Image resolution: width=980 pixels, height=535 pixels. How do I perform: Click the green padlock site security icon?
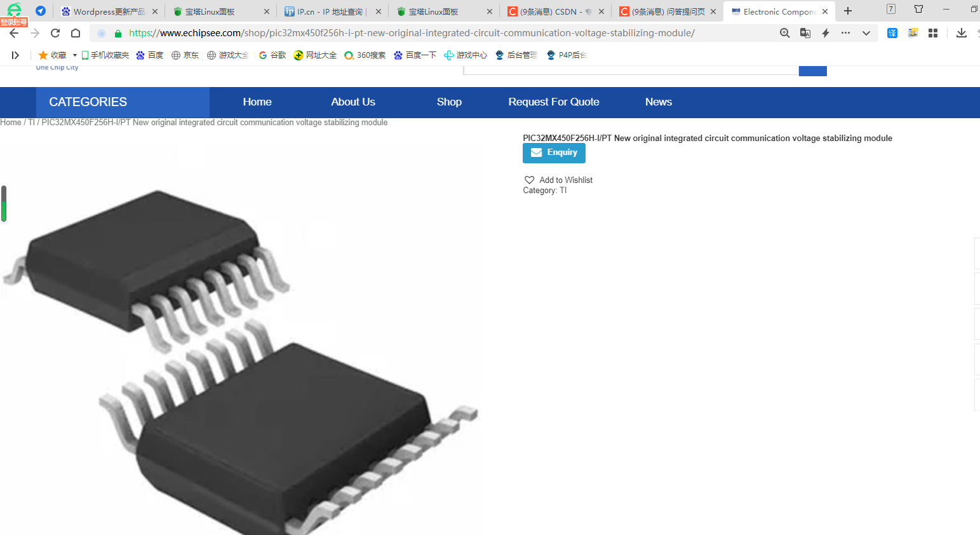click(x=118, y=34)
